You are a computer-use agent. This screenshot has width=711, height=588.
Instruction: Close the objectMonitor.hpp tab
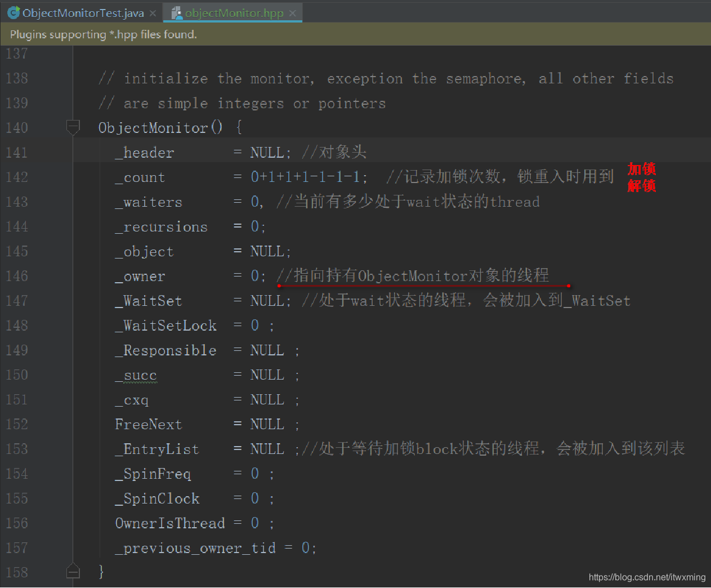[293, 13]
